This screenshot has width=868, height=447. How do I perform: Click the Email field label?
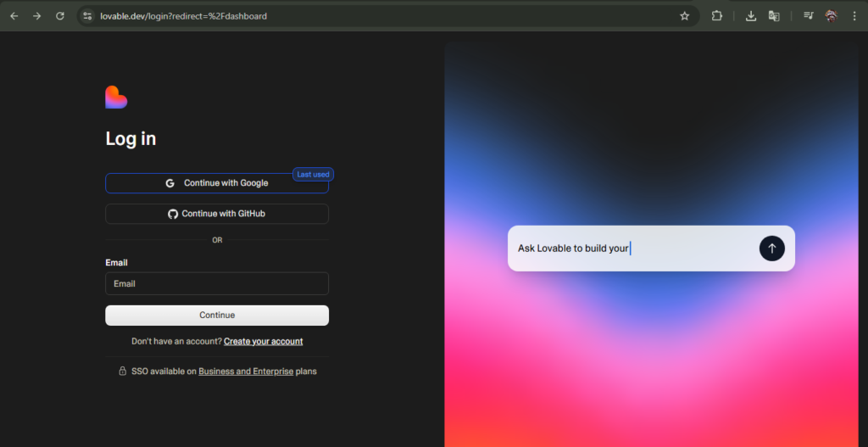(116, 263)
